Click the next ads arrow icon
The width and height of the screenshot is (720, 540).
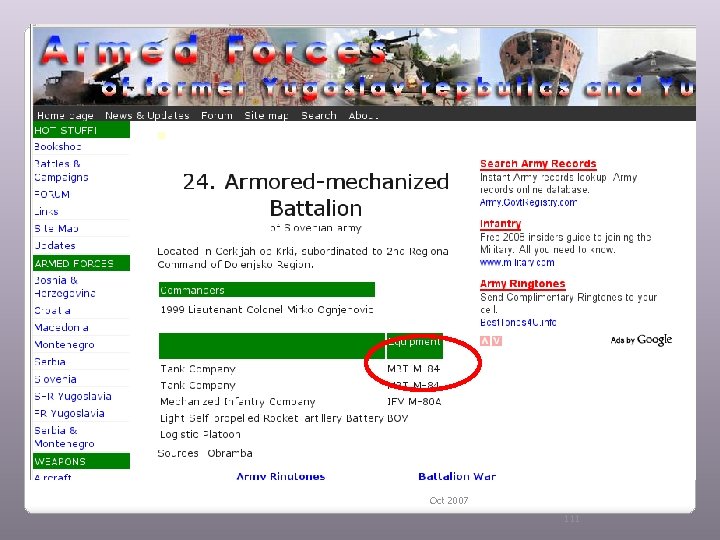[x=496, y=341]
